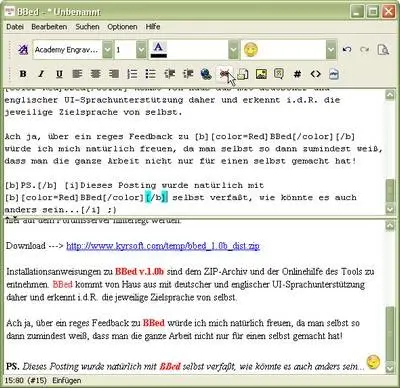Insert a hyperlink with the globe icon
The width and height of the screenshot is (400, 388).
206,74
